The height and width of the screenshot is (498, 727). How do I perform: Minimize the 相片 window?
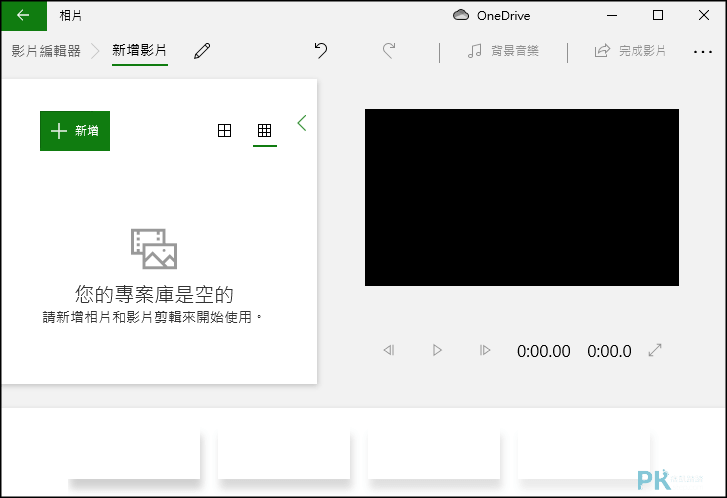(x=612, y=15)
